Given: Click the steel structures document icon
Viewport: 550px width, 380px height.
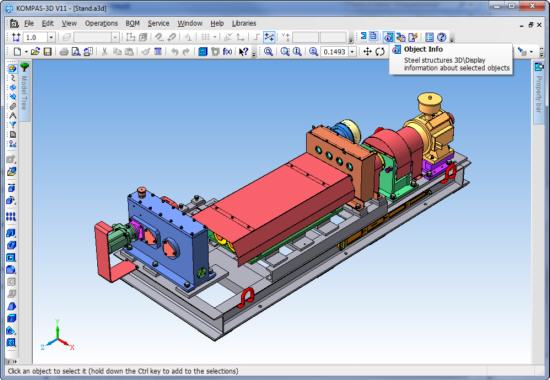Looking at the screenshot, I should pos(374,36).
